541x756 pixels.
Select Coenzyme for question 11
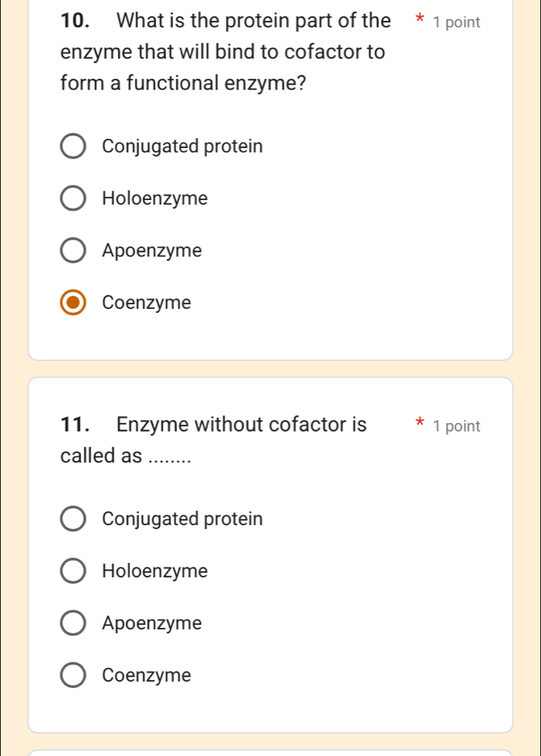[73, 674]
